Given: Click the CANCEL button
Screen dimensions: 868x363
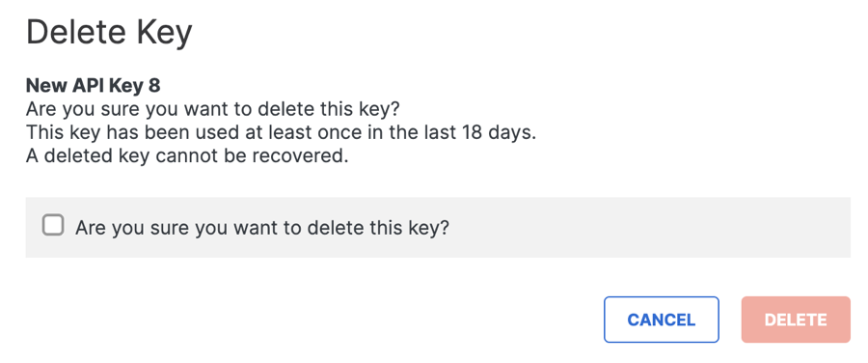Looking at the screenshot, I should 661,320.
